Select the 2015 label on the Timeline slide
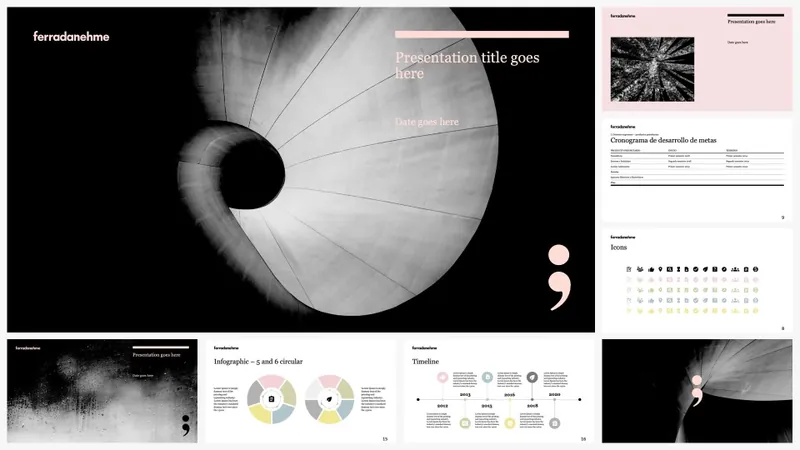800x450 pixels. pos(487,406)
